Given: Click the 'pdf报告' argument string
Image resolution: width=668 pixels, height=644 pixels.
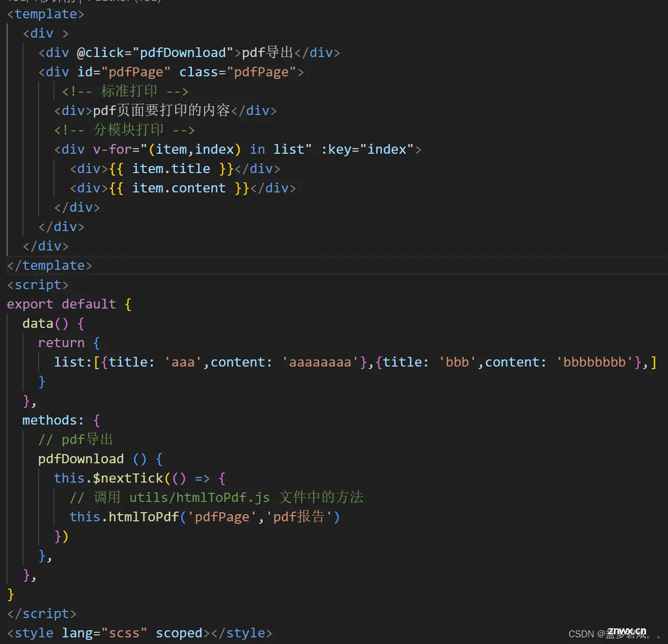Looking at the screenshot, I should [x=299, y=517].
